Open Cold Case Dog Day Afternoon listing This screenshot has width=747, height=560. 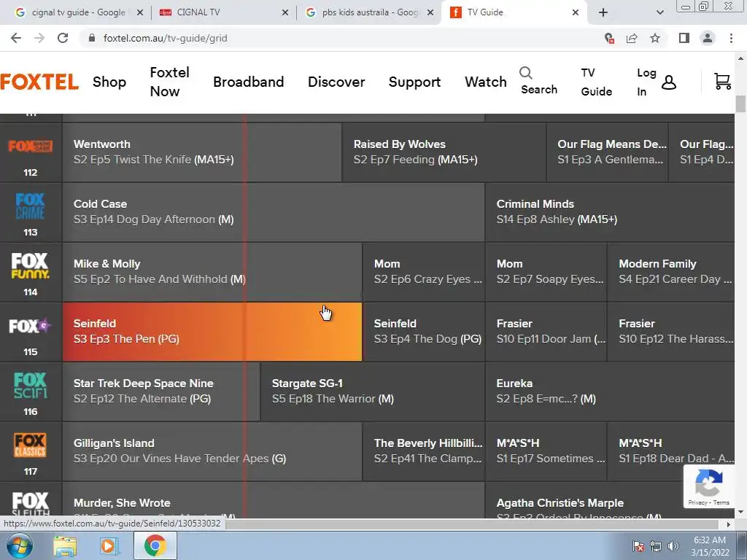pyautogui.click(x=274, y=212)
